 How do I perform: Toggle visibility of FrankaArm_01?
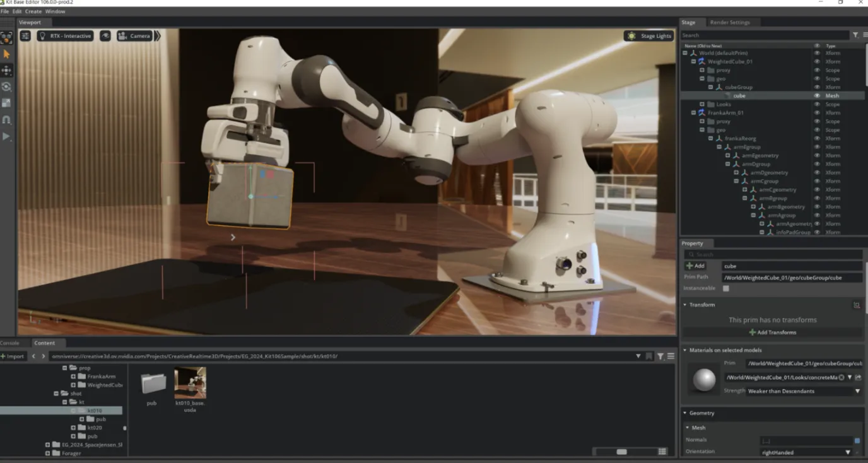pyautogui.click(x=817, y=113)
